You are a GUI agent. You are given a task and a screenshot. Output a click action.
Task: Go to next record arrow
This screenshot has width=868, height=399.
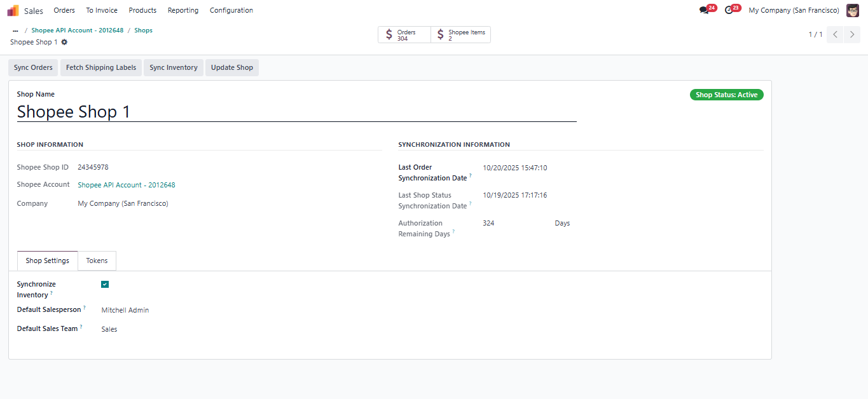pyautogui.click(x=852, y=34)
